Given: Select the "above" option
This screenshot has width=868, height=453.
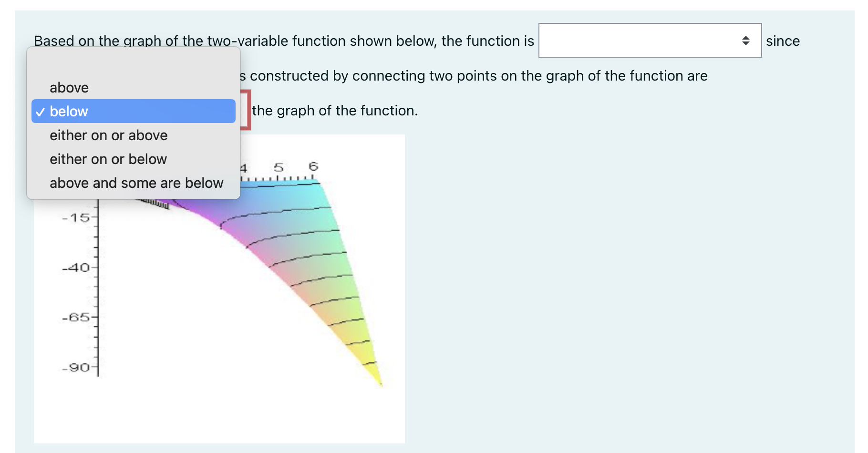Looking at the screenshot, I should coord(69,87).
